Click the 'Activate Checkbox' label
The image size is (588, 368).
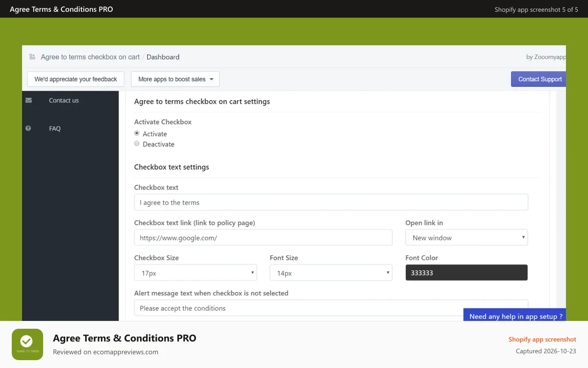pyautogui.click(x=163, y=122)
